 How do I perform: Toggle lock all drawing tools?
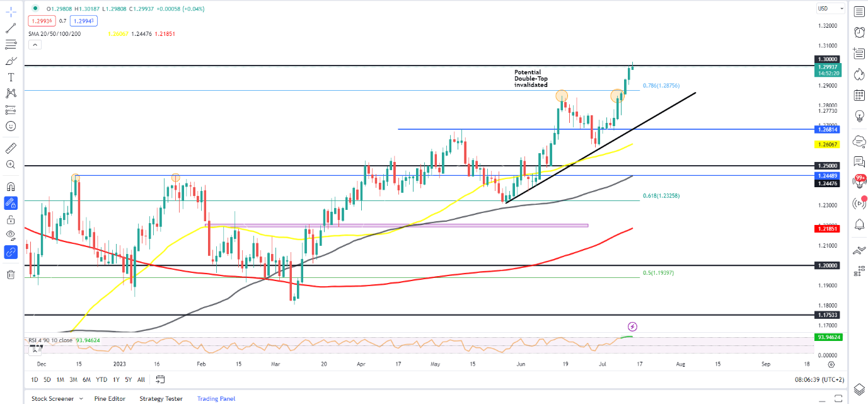11,219
